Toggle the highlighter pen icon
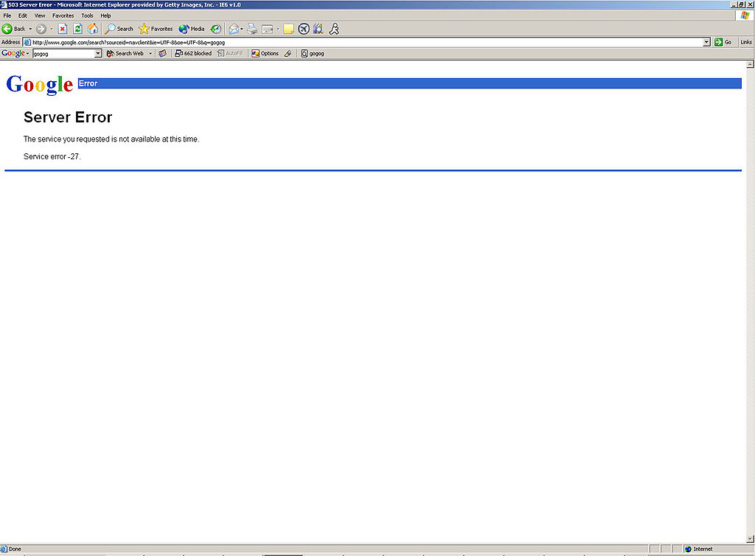This screenshot has width=755, height=556. click(288, 53)
